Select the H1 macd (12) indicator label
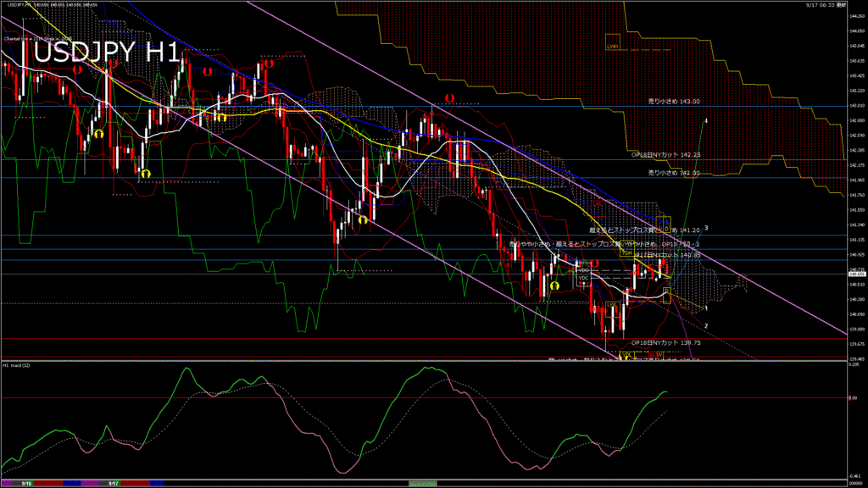 tap(17, 365)
